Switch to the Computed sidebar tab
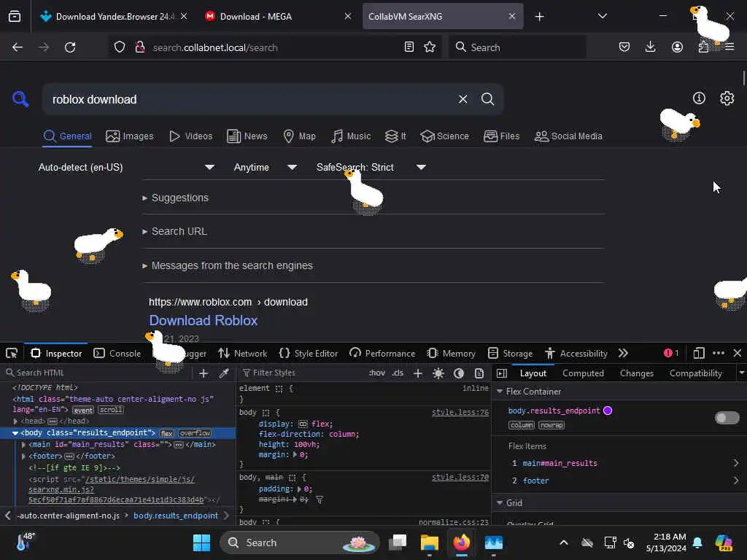747x560 pixels. tap(583, 373)
